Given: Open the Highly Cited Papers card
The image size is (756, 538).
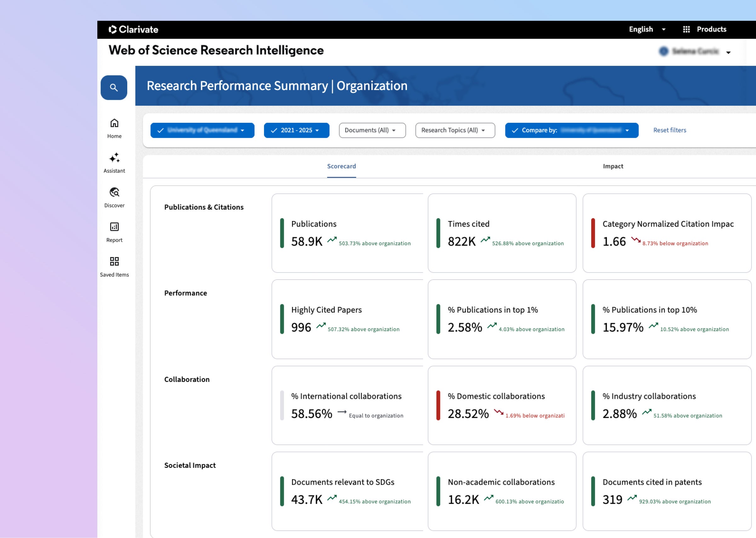Looking at the screenshot, I should [x=347, y=319].
